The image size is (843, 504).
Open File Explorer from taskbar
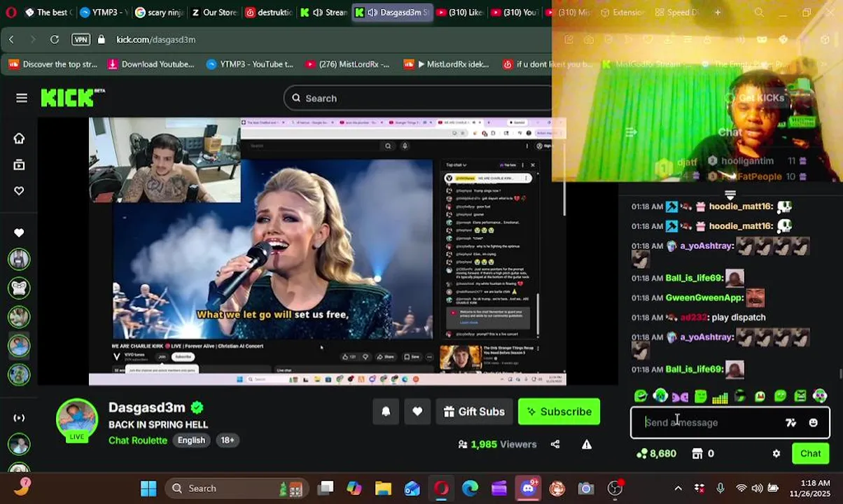point(383,489)
